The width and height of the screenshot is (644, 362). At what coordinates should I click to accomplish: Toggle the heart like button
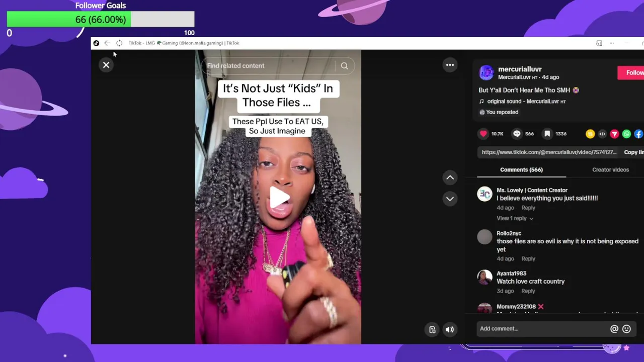(x=483, y=134)
